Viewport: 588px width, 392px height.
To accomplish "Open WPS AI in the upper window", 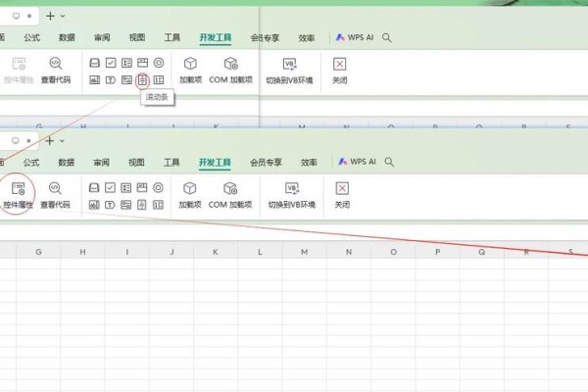I will (355, 37).
